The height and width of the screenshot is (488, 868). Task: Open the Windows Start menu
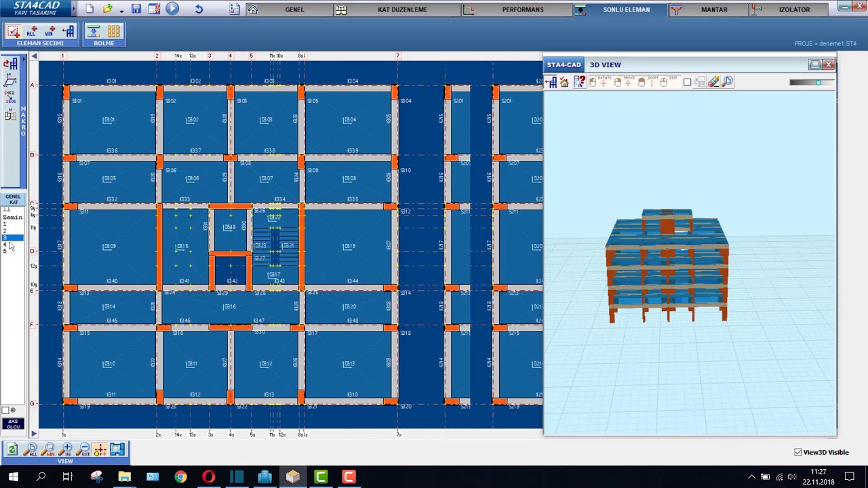click(13, 477)
